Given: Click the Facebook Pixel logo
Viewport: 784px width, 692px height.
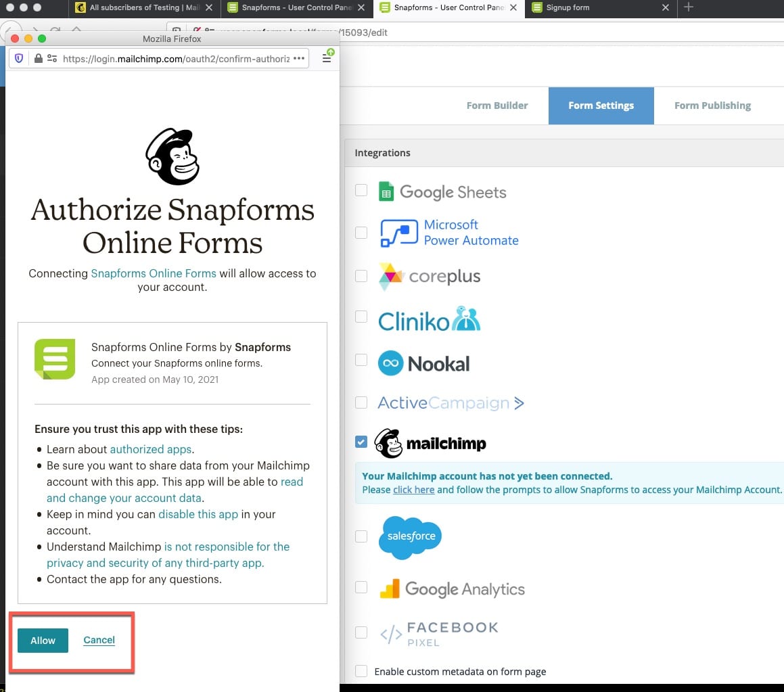Looking at the screenshot, I should 439,634.
